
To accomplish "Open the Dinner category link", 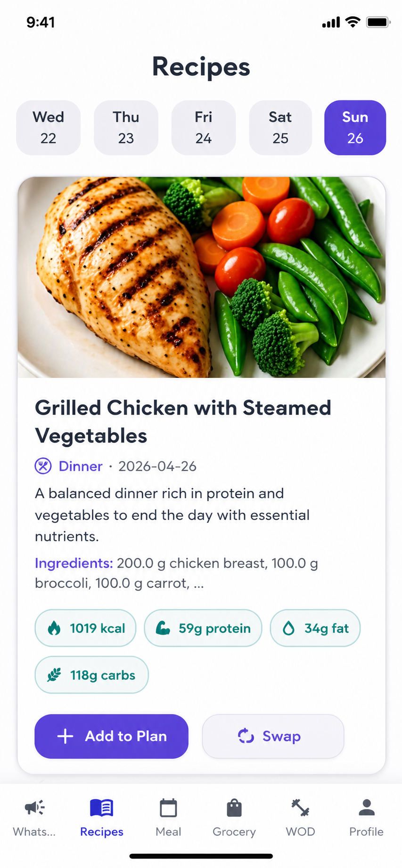I will [x=80, y=466].
